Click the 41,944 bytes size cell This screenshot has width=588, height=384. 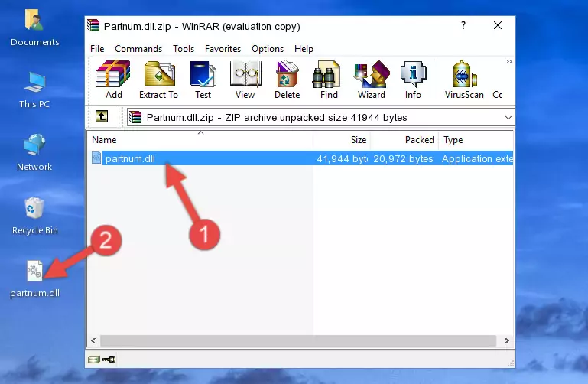[x=342, y=158]
